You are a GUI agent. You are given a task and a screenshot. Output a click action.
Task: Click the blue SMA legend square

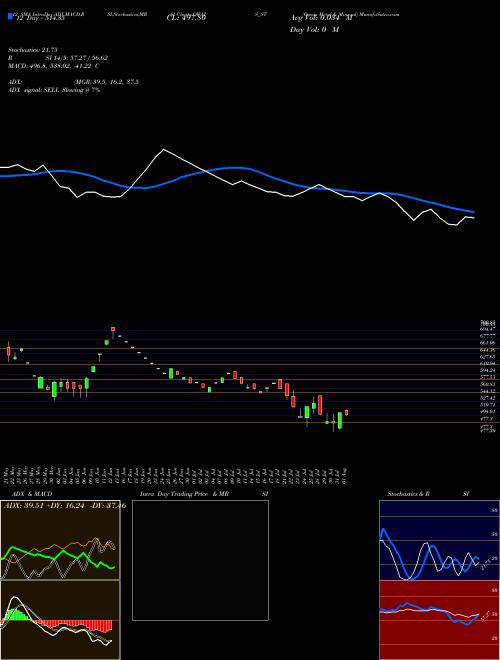11,16
